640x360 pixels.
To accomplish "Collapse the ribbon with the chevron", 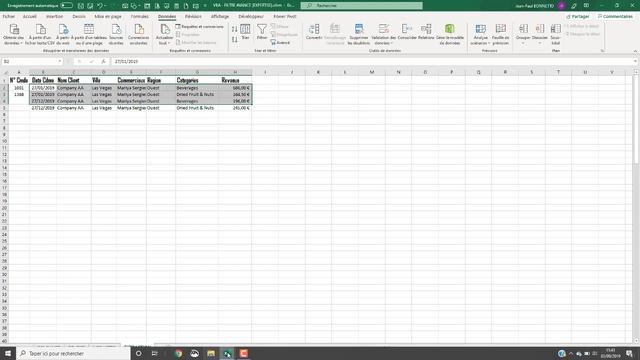I will click(635, 51).
